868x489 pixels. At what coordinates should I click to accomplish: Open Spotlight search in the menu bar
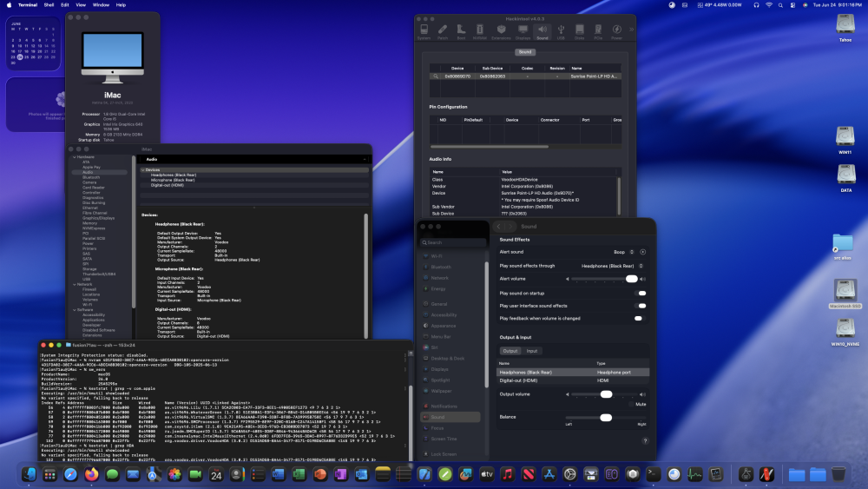780,5
